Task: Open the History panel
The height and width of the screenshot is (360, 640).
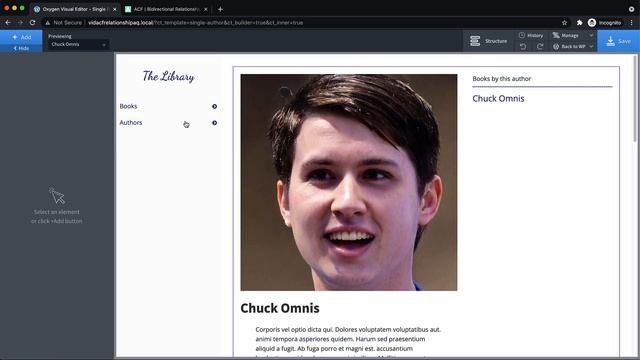Action: (x=531, y=36)
